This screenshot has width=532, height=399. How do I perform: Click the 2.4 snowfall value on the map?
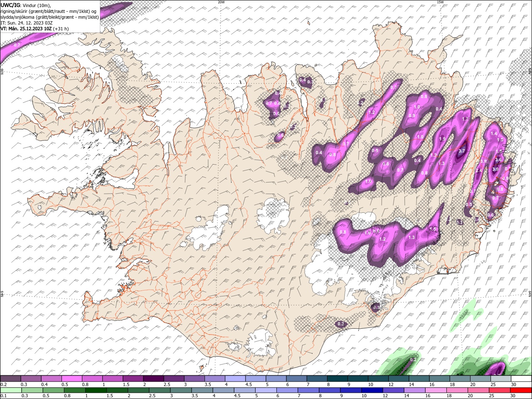(479, 170)
